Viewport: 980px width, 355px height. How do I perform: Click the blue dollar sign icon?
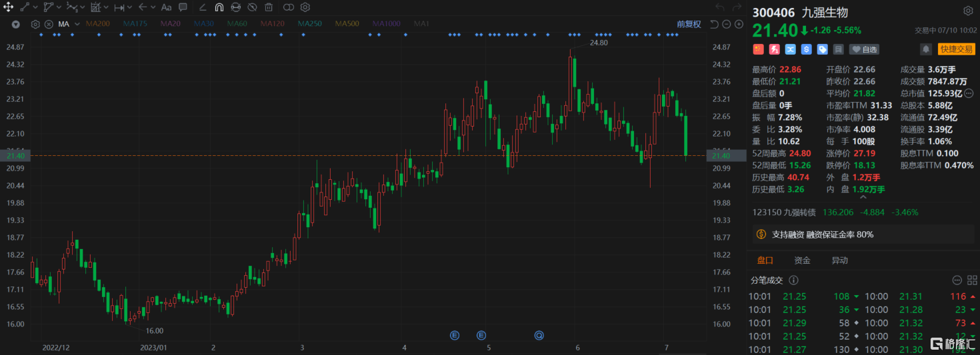806,49
